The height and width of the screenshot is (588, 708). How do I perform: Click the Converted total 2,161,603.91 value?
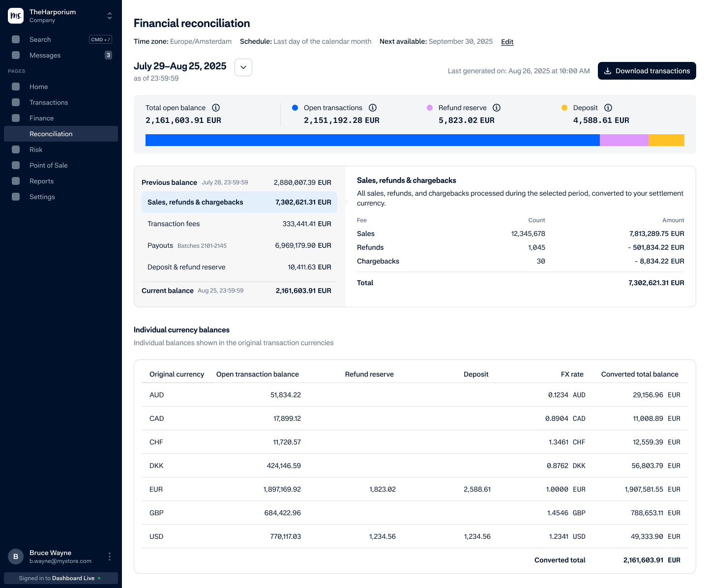click(643, 560)
